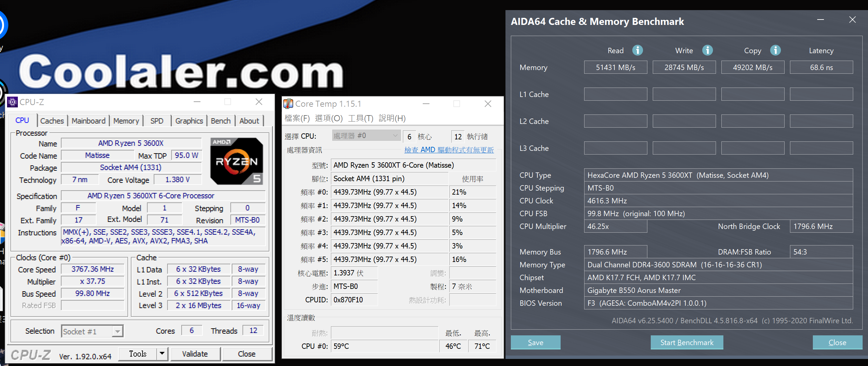
Task: Open the 選項(O) menu
Action: (x=329, y=118)
